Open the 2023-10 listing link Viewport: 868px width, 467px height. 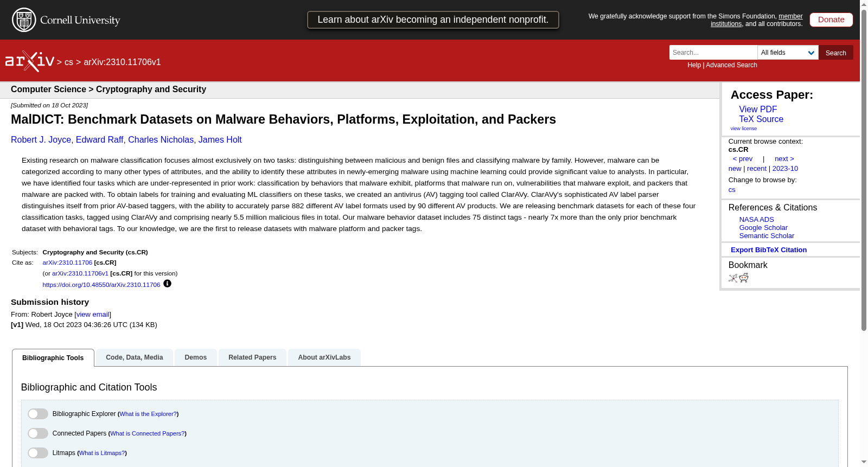[x=785, y=168]
